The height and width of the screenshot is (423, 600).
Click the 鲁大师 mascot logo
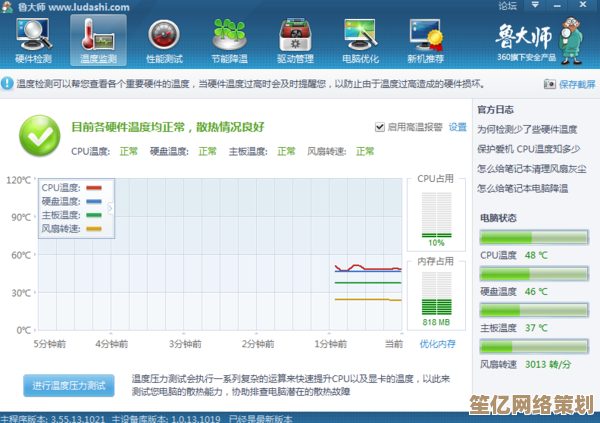(572, 40)
